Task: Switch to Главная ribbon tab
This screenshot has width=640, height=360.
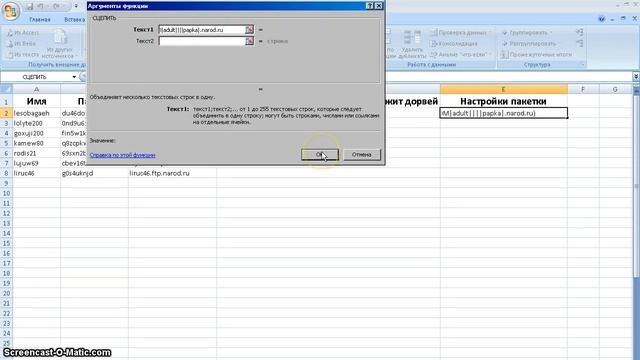Action: click(x=40, y=20)
